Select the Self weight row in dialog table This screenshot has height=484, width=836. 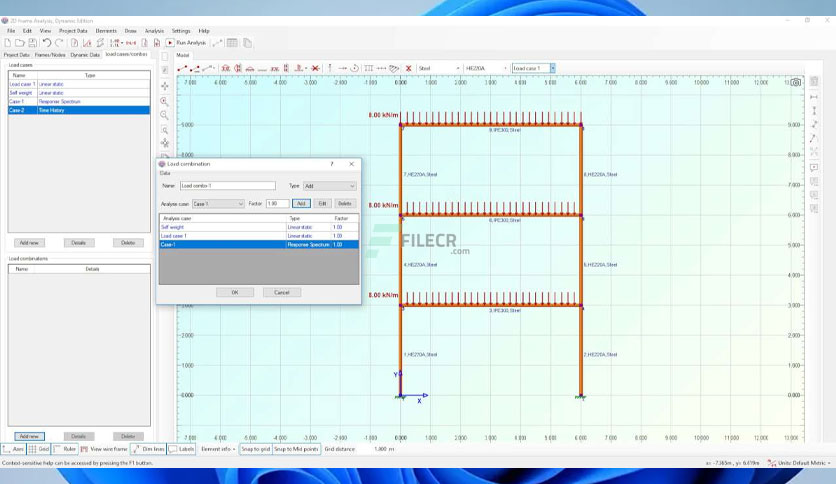point(259,227)
